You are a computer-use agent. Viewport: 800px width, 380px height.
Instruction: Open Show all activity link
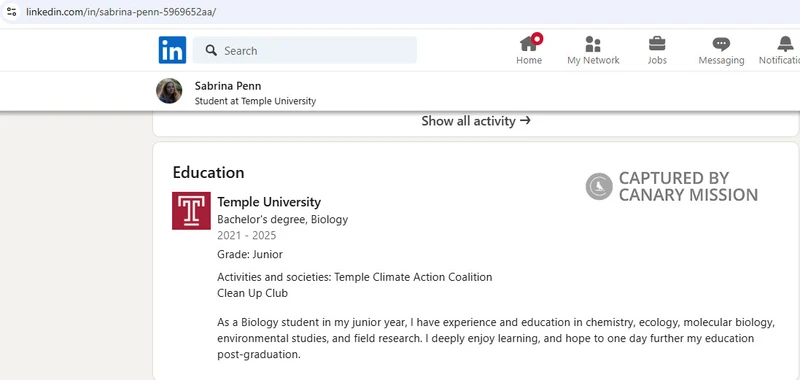(x=476, y=121)
